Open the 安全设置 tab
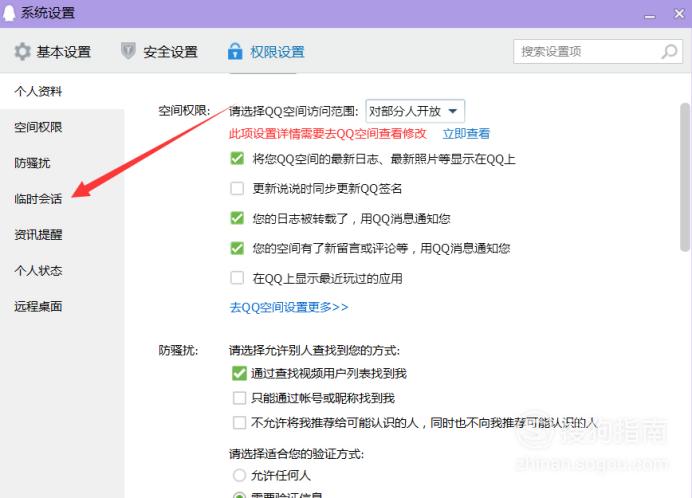Viewport: 692px width, 498px height. (x=159, y=52)
